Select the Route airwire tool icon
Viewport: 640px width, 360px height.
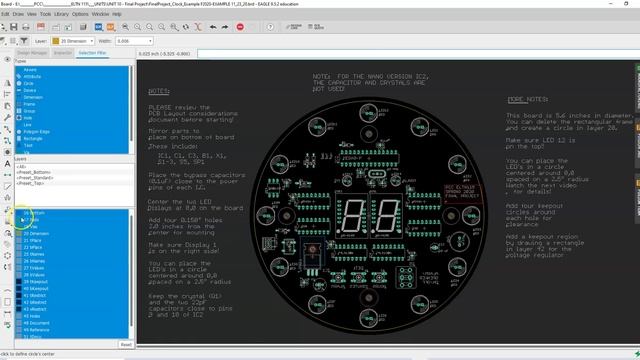pyautogui.click(x=7, y=129)
